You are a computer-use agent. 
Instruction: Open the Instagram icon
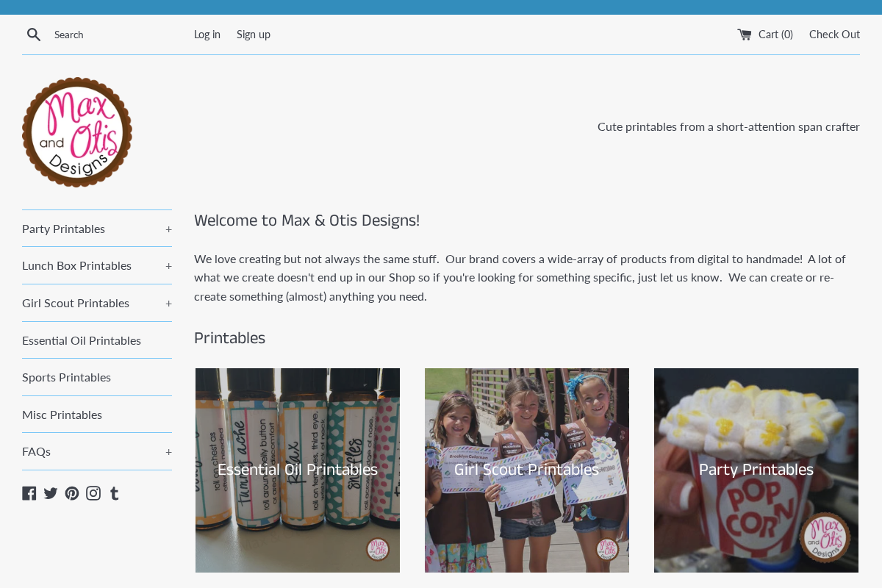(x=93, y=493)
